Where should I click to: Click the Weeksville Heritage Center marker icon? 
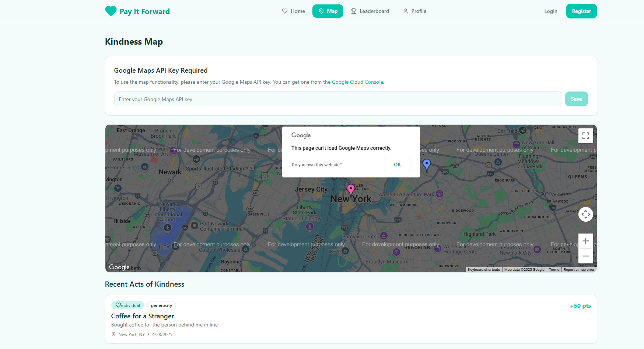pos(438,249)
